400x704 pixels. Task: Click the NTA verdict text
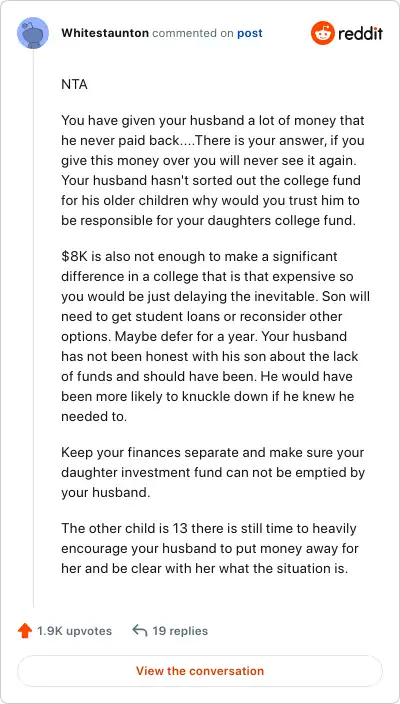(74, 84)
